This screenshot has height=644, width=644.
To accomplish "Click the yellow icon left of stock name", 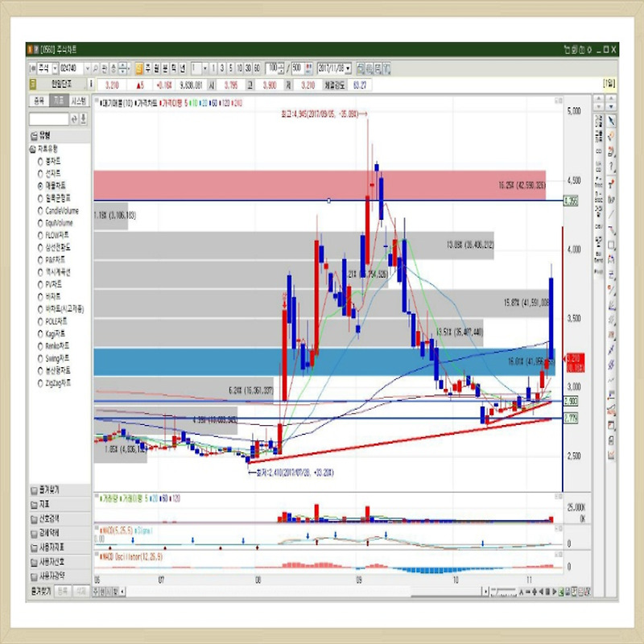I will coord(33,85).
